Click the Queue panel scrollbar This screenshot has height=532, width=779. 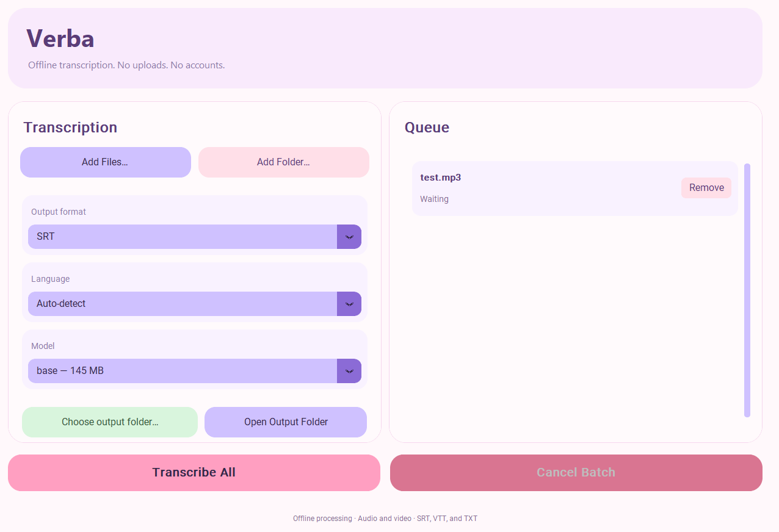(x=747, y=290)
